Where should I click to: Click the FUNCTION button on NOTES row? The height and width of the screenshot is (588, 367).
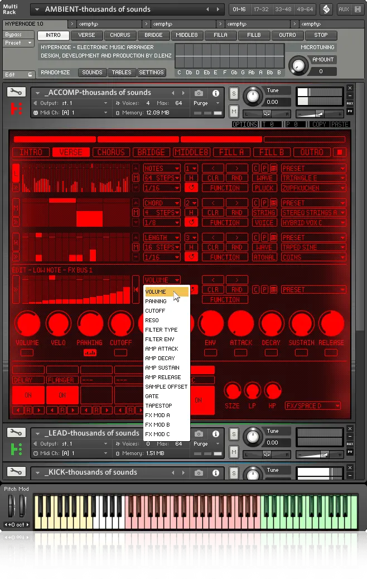(225, 188)
